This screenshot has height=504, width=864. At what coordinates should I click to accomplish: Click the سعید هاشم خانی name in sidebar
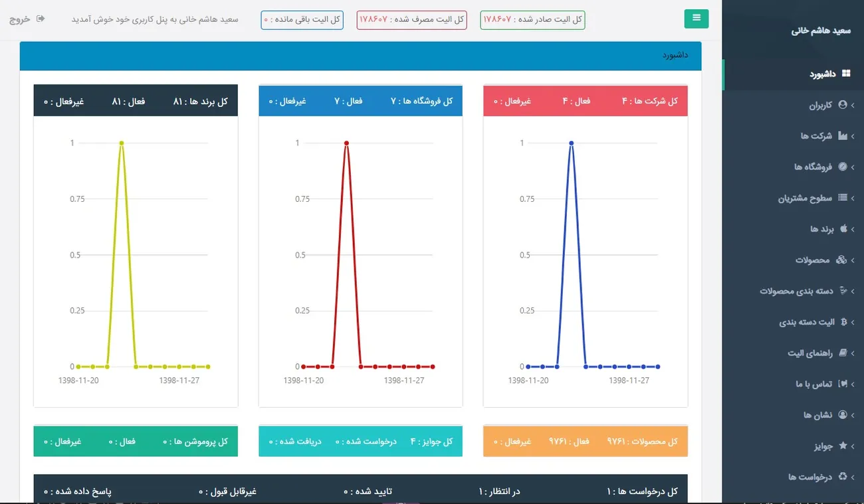821,31
